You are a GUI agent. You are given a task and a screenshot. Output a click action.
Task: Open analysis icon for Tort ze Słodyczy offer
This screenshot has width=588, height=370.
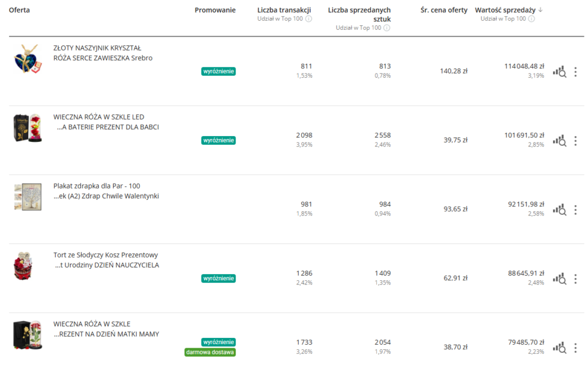pos(559,279)
